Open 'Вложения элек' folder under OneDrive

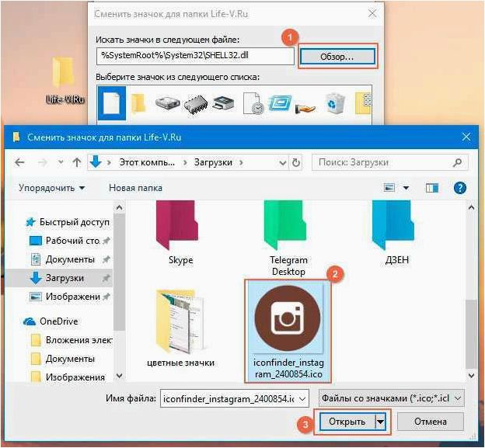click(x=79, y=340)
